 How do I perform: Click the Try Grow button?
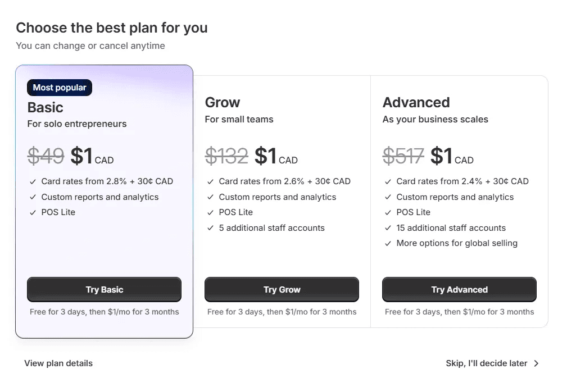(282, 289)
